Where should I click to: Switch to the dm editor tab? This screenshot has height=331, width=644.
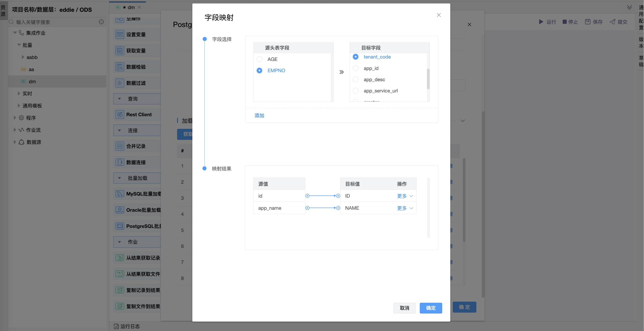pyautogui.click(x=131, y=7)
